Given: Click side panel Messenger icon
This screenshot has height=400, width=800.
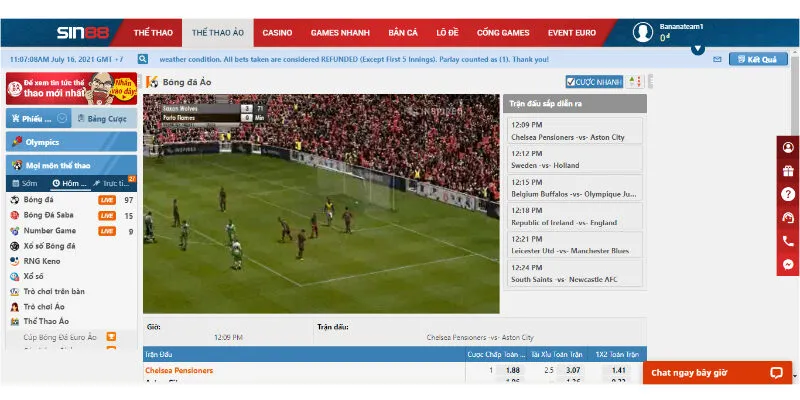Looking at the screenshot, I should pos(788,265).
